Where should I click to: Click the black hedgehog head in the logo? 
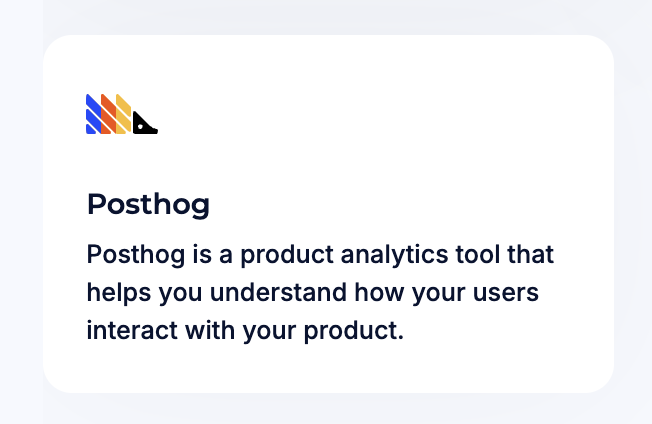point(144,123)
